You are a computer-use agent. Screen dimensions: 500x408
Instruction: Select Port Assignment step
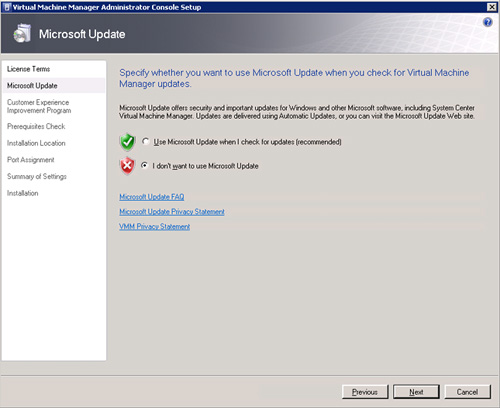coord(30,160)
